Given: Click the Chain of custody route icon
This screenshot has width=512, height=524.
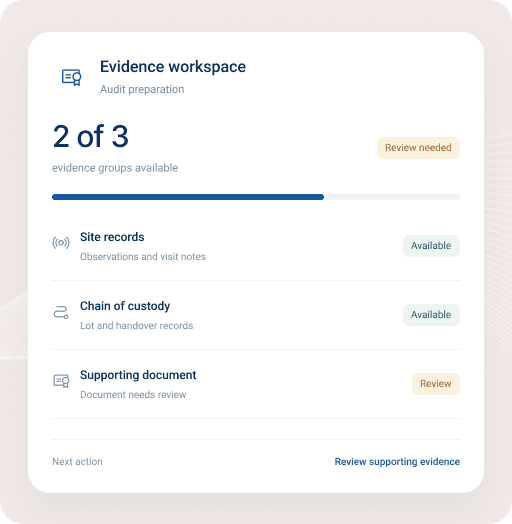Looking at the screenshot, I should point(61,312).
